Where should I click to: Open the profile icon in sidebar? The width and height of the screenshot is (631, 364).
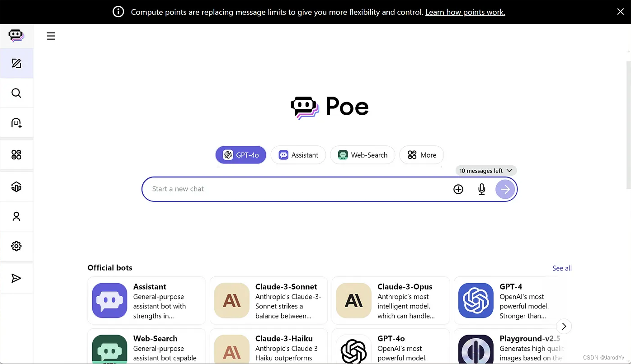pyautogui.click(x=16, y=216)
